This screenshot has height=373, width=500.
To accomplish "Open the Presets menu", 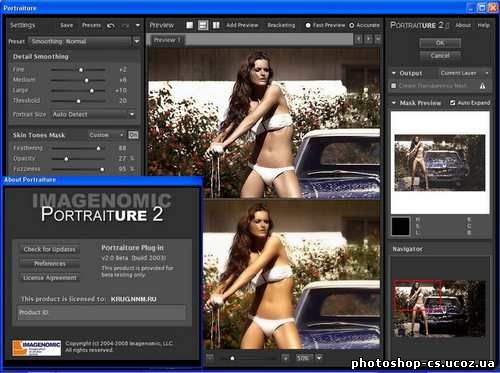I will tap(91, 25).
